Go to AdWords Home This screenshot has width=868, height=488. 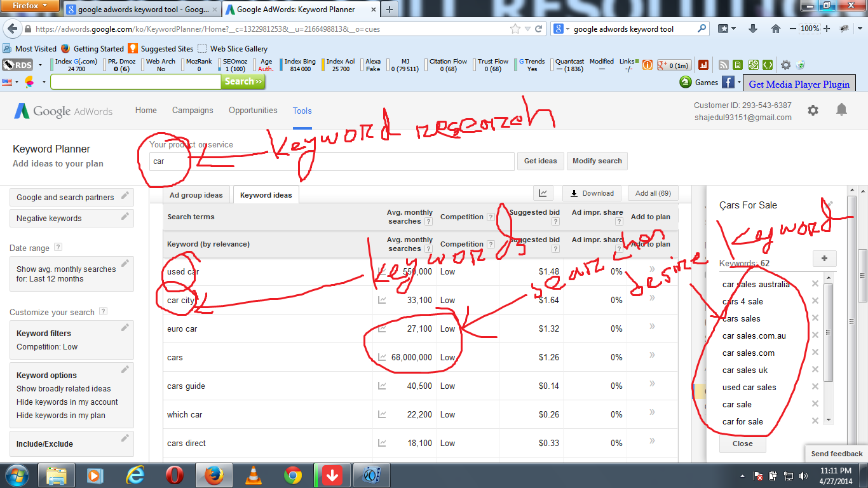coord(146,110)
